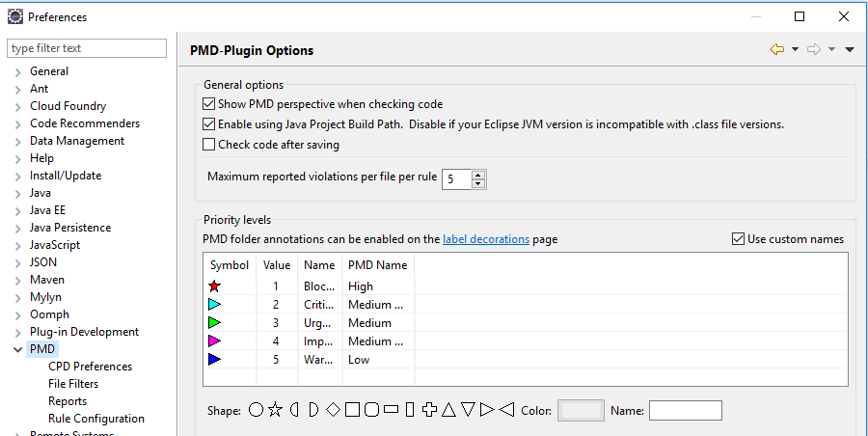
Task: Enable Check code after saving
Action: [x=209, y=145]
